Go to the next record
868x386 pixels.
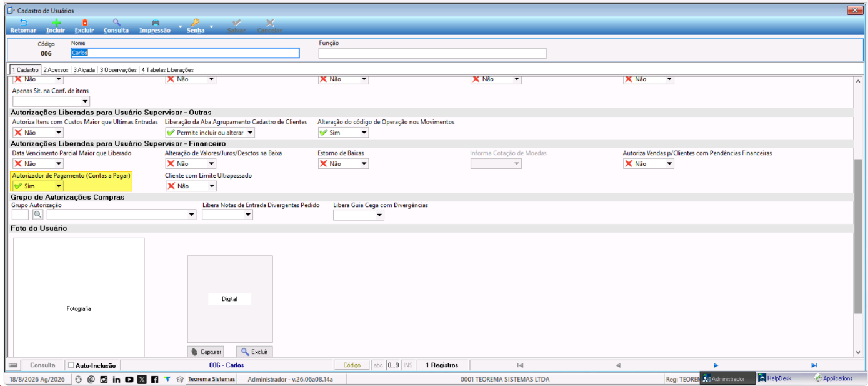716,365
